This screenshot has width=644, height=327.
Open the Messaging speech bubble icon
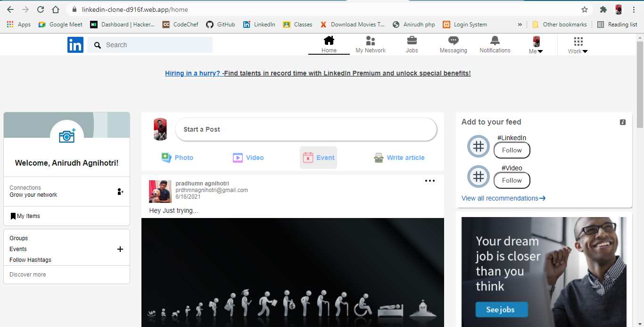453,42
